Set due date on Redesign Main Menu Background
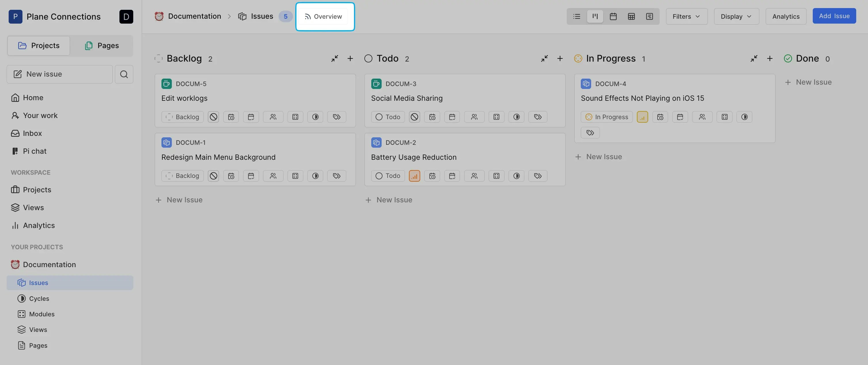868x365 pixels. tap(251, 176)
